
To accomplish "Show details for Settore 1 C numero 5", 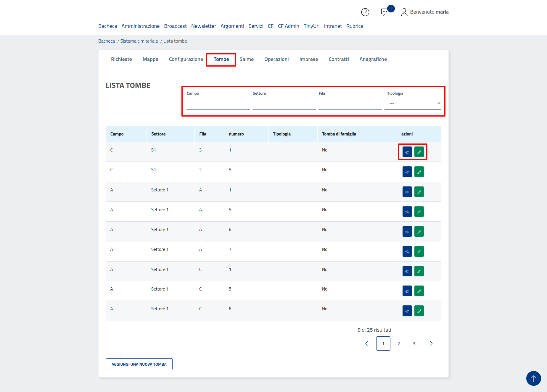I will point(407,291).
